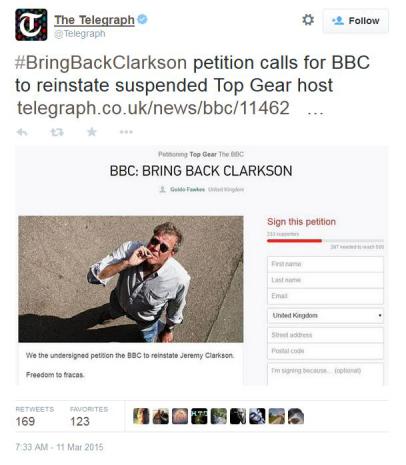This screenshot has width=406, height=465.
Task: Click the Email input field
Action: coord(325,296)
